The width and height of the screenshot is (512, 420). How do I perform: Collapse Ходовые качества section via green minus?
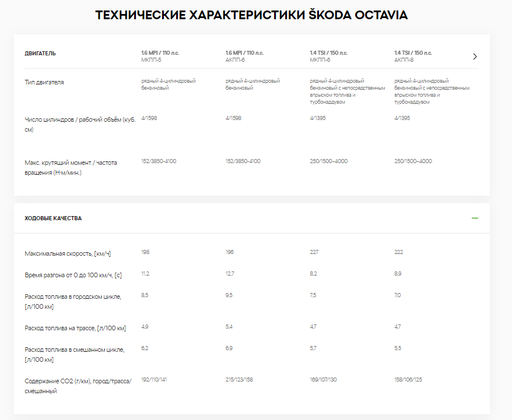point(475,218)
